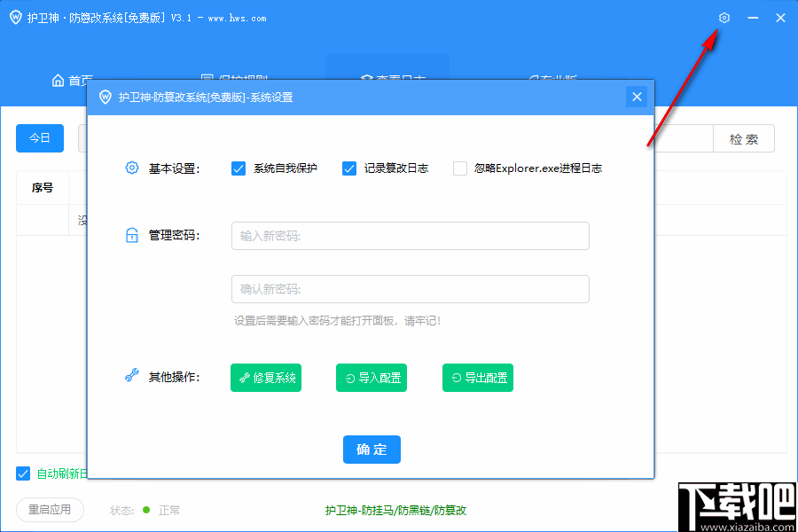
Task: Toggle 系统自我保护 checkbox
Action: point(237,168)
